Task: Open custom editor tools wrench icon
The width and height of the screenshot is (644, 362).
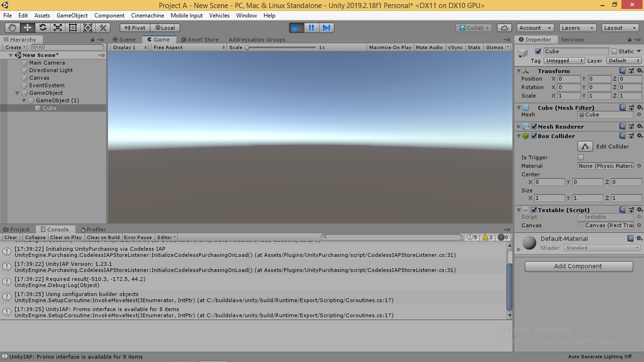Action: [x=103, y=28]
